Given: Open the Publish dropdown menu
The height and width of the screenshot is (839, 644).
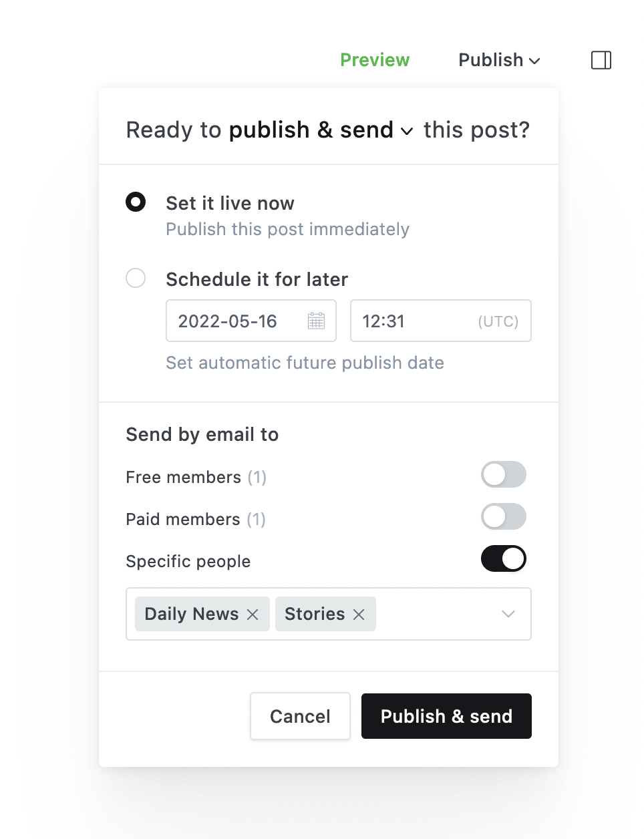Looking at the screenshot, I should click(499, 60).
